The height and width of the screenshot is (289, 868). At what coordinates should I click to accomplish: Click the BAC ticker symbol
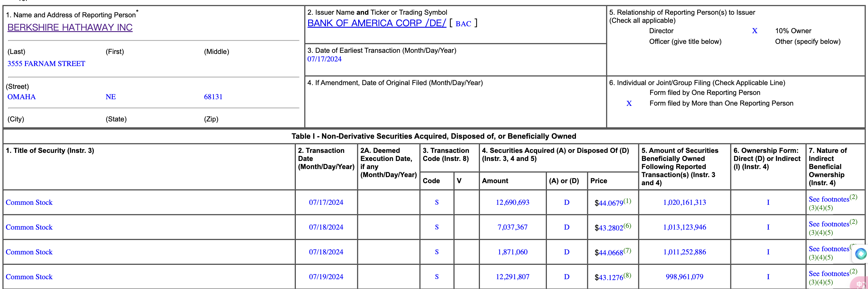coord(463,24)
